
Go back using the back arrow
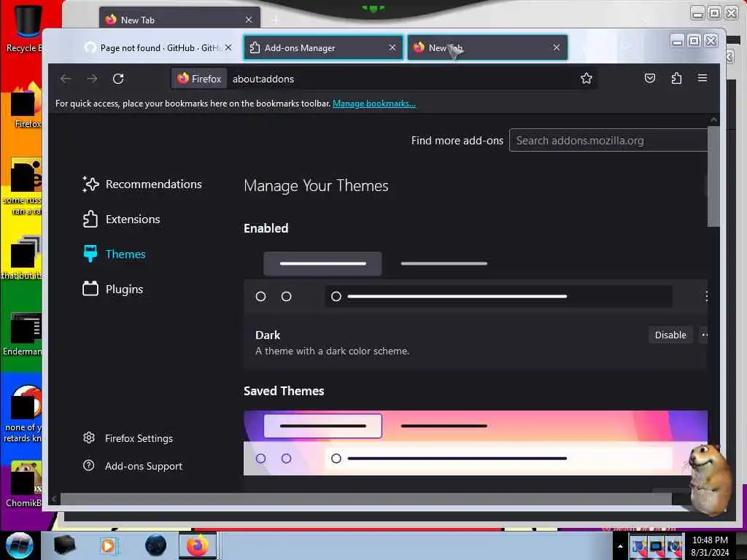pyautogui.click(x=66, y=79)
